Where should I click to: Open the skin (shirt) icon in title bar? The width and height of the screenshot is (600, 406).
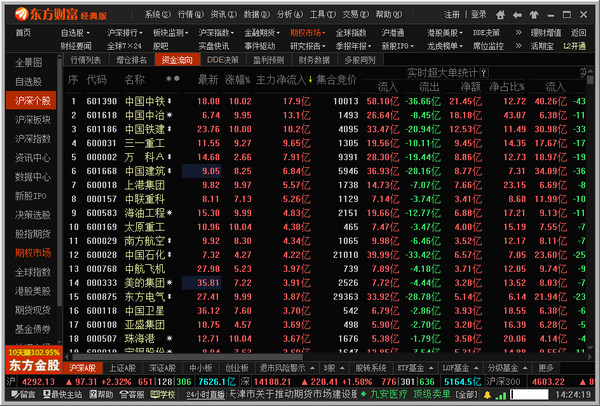tap(534, 15)
